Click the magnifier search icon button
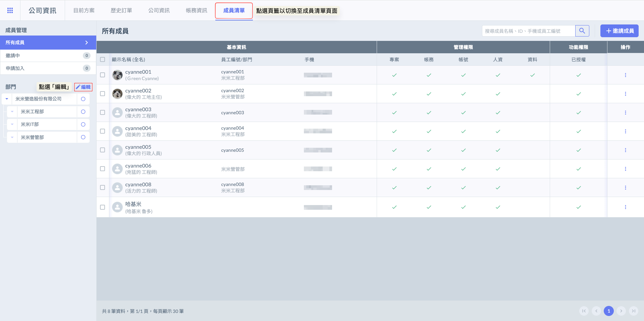Viewport: 644px width, 321px height. pyautogui.click(x=582, y=31)
